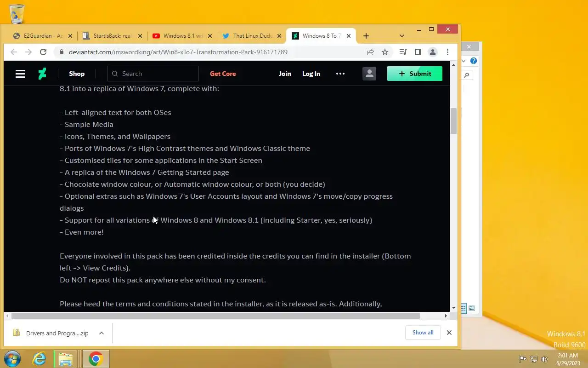
Task: Switch to the StartIsBack tab
Action: [x=113, y=36]
